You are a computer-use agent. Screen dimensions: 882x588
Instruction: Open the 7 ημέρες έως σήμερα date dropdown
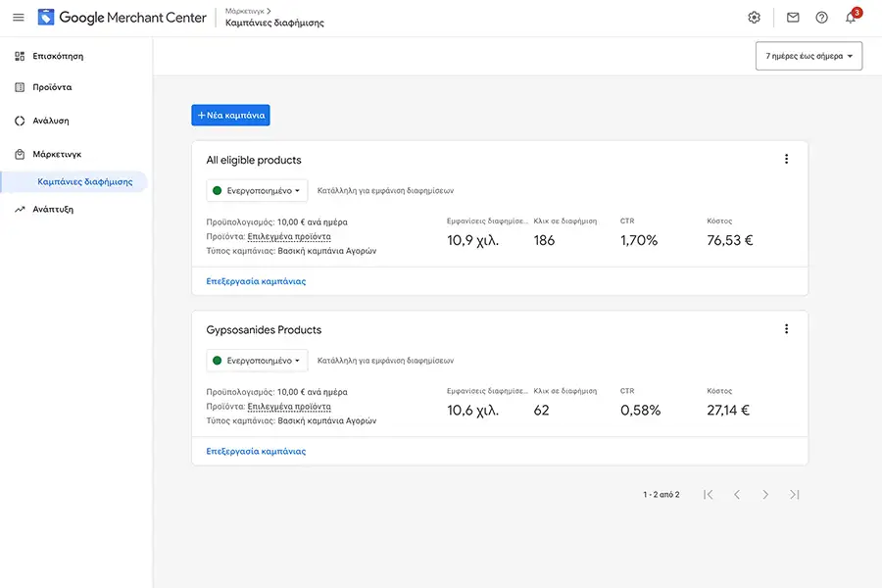[x=808, y=56]
